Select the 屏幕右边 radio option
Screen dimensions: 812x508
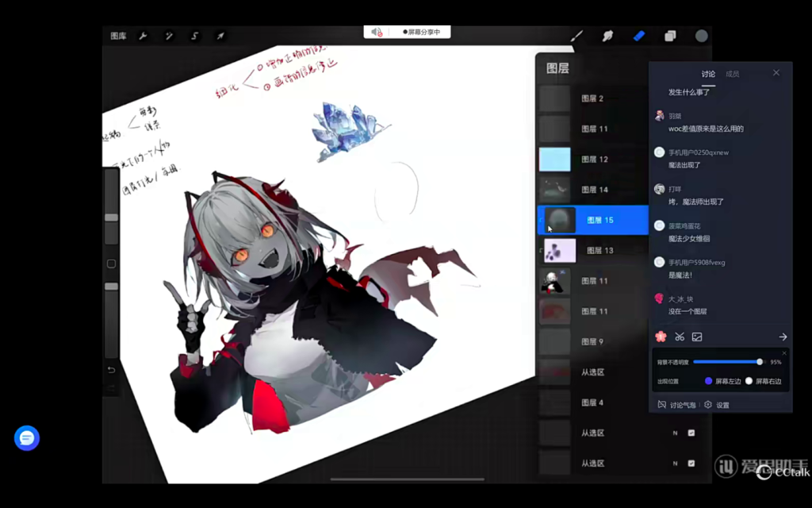coord(749,381)
